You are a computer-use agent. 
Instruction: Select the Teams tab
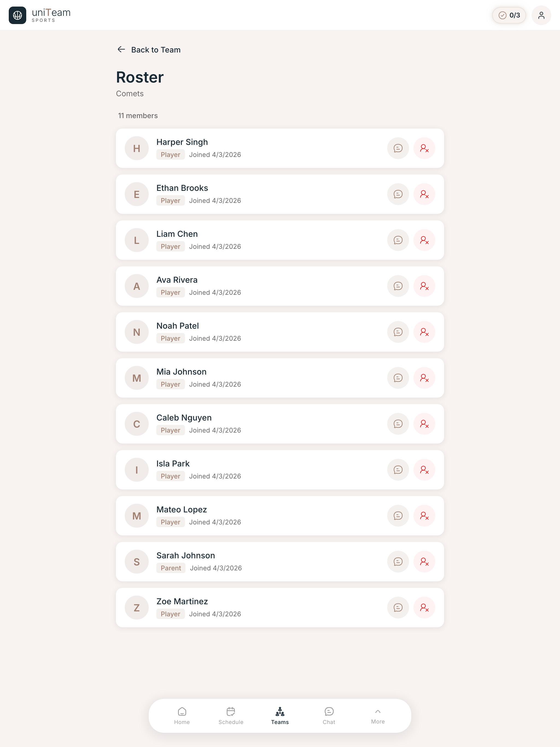280,716
